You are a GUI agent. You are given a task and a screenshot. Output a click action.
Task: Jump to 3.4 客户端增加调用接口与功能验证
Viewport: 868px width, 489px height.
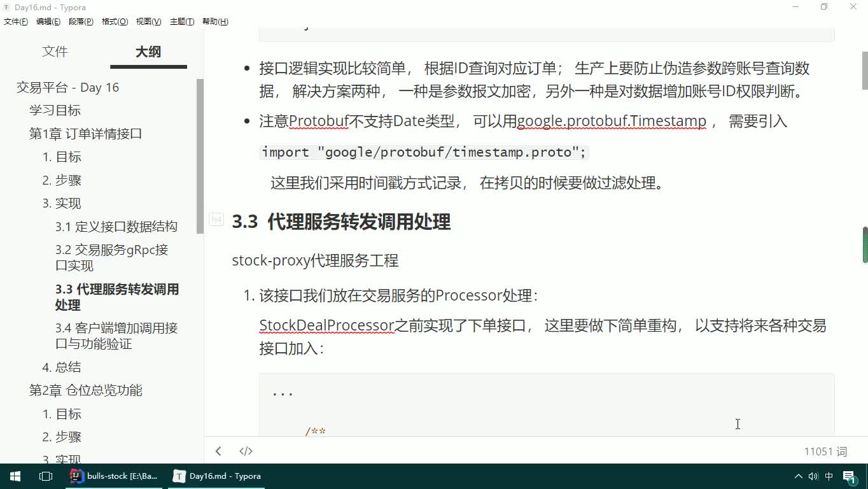(x=116, y=336)
